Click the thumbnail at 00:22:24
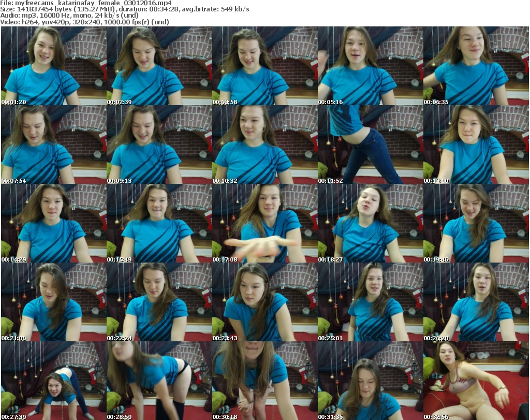530x420 pixels. tap(159, 302)
